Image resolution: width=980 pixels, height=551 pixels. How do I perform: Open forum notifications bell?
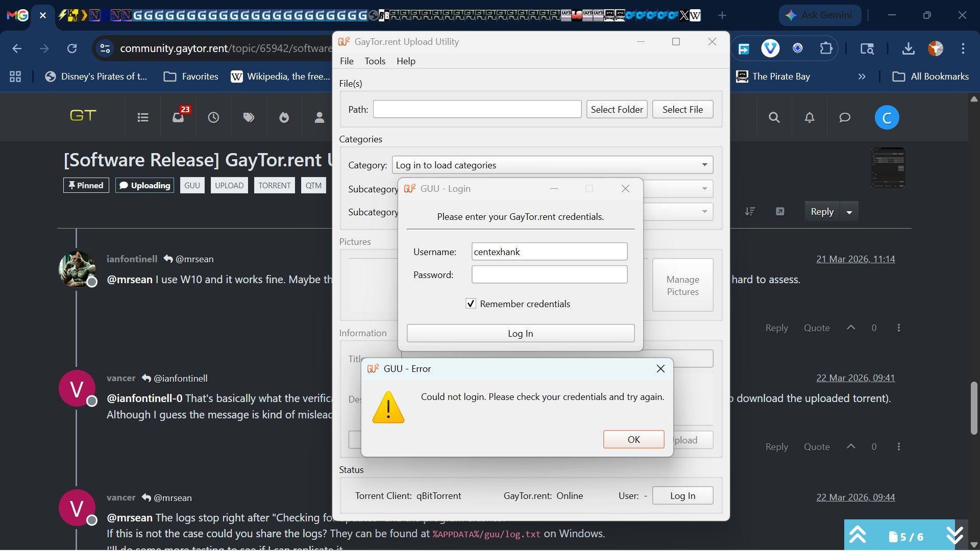[810, 118]
